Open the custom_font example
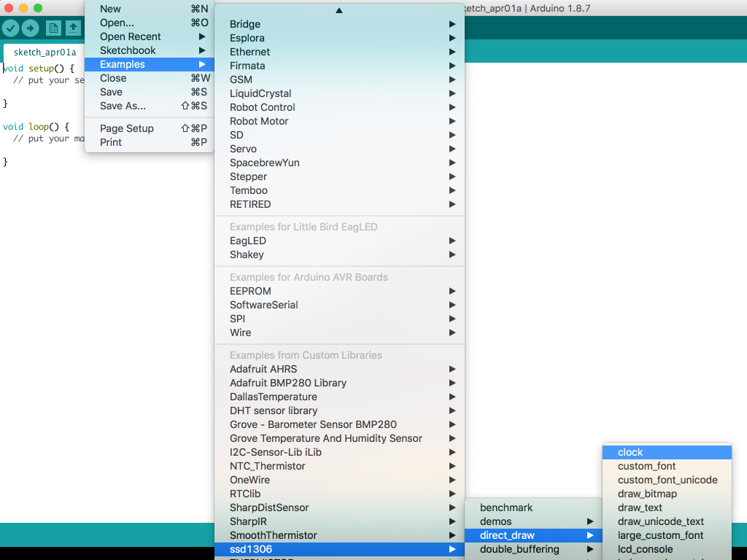 (667, 466)
